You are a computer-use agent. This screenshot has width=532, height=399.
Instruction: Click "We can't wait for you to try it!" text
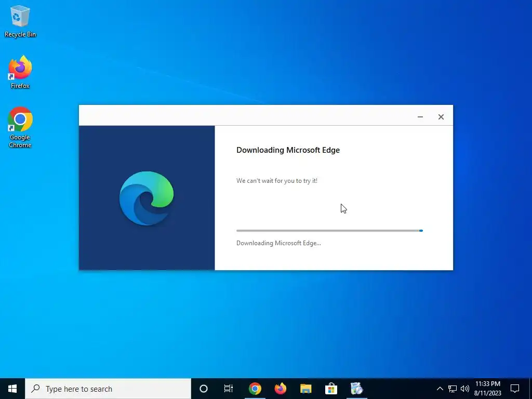(277, 181)
